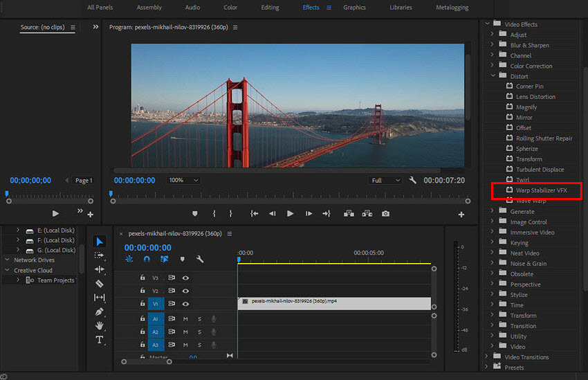
Task: Expand the Video Transitions folder
Action: [487, 356]
